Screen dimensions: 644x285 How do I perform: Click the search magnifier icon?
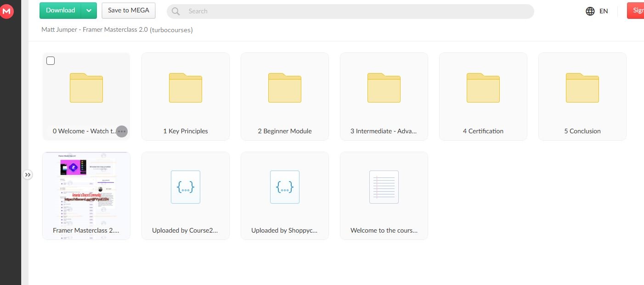(x=175, y=11)
